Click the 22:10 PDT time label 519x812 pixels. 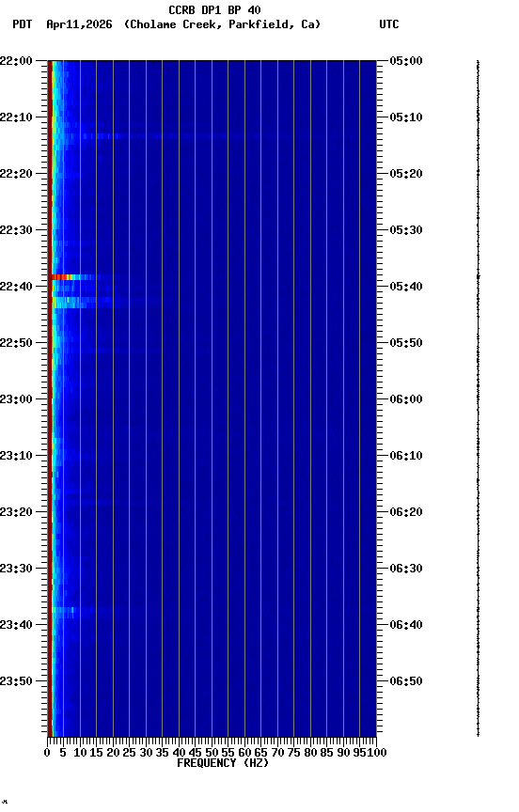[16, 117]
